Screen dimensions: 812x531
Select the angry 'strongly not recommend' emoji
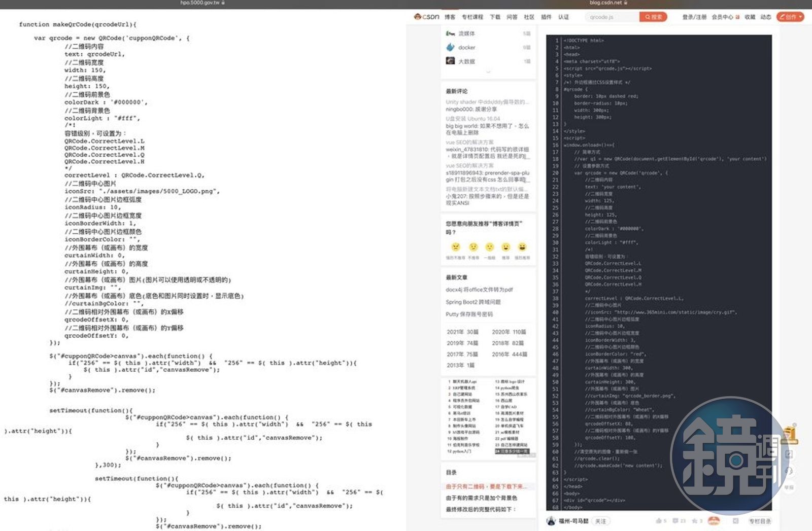[x=455, y=247]
